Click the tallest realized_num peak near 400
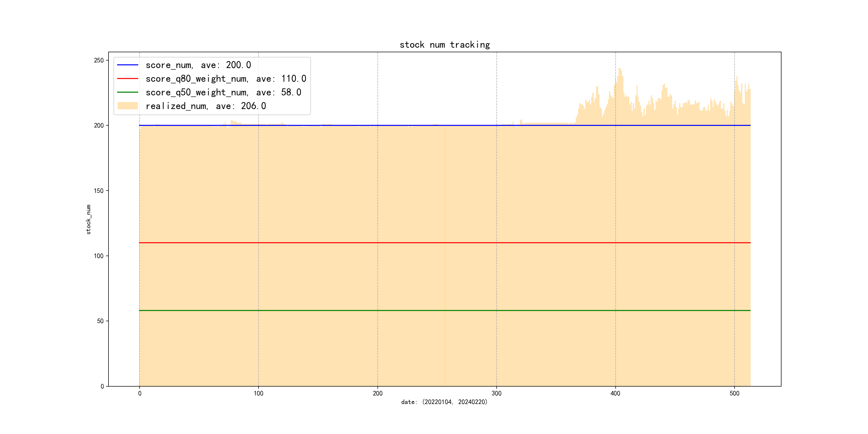This screenshot has height=434, width=868. [620, 70]
